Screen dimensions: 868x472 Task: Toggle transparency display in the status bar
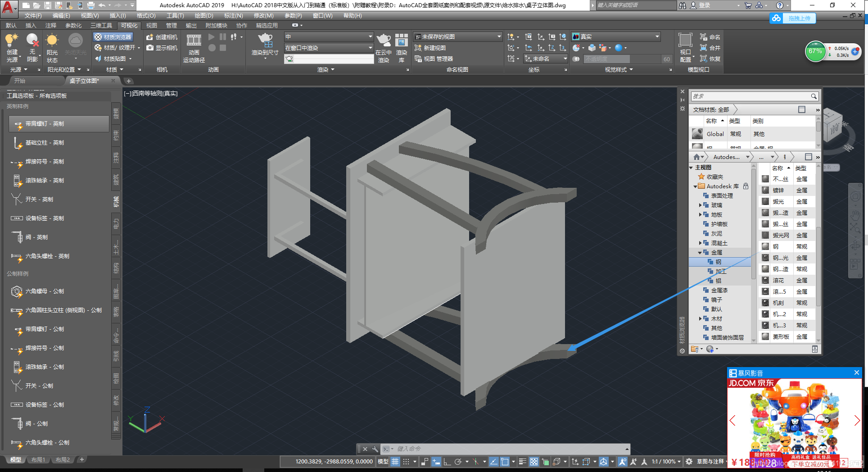(x=534, y=461)
